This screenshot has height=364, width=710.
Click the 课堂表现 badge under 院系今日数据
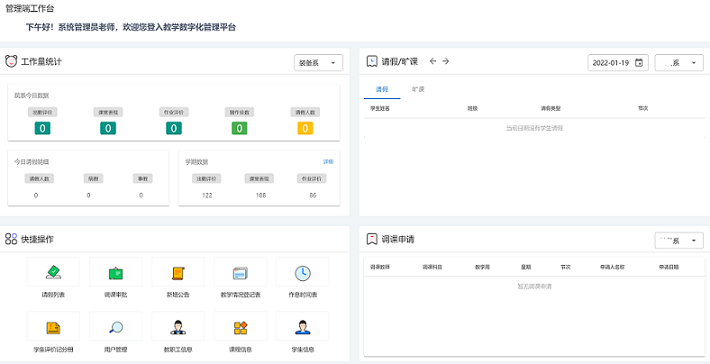108,112
